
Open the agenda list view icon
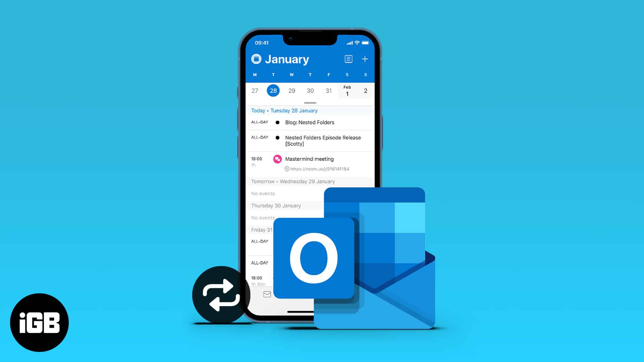pyautogui.click(x=348, y=59)
